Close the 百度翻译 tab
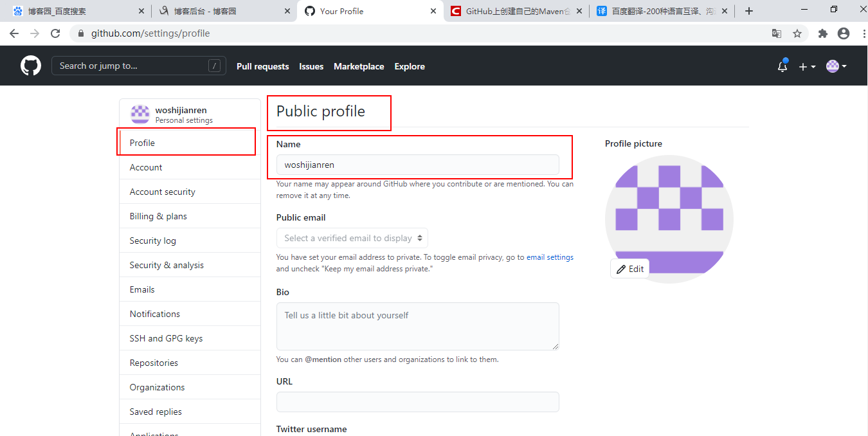The height and width of the screenshot is (436, 868). tap(725, 11)
